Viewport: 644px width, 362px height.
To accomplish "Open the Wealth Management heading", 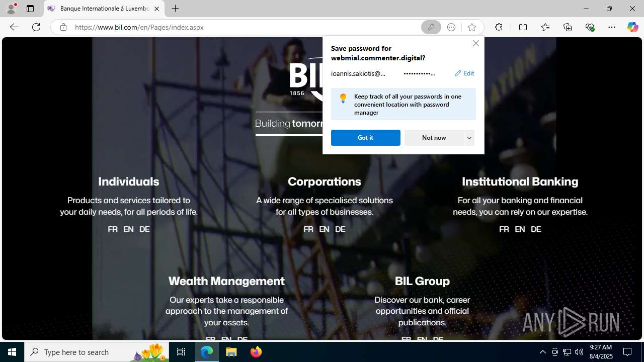I will click(226, 281).
